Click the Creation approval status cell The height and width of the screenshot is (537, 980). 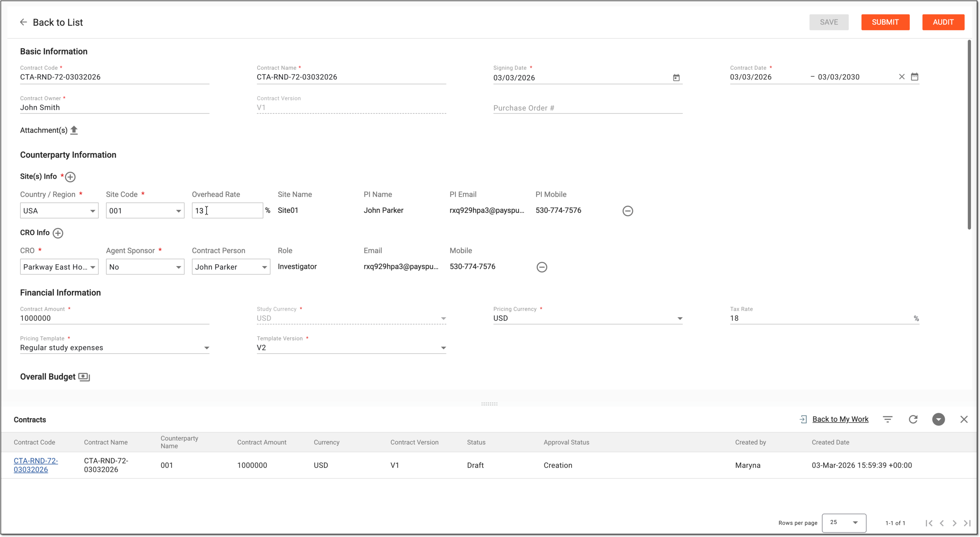pyautogui.click(x=558, y=465)
